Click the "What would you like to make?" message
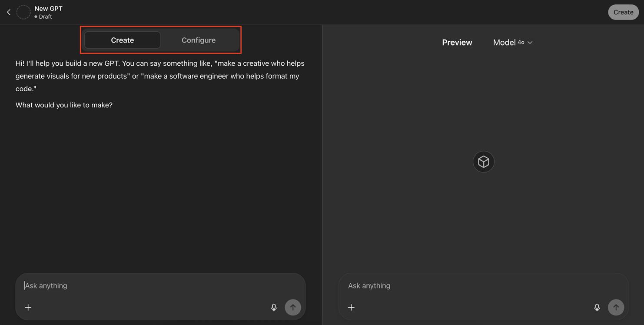Viewport: 644px width, 325px height. (x=64, y=105)
